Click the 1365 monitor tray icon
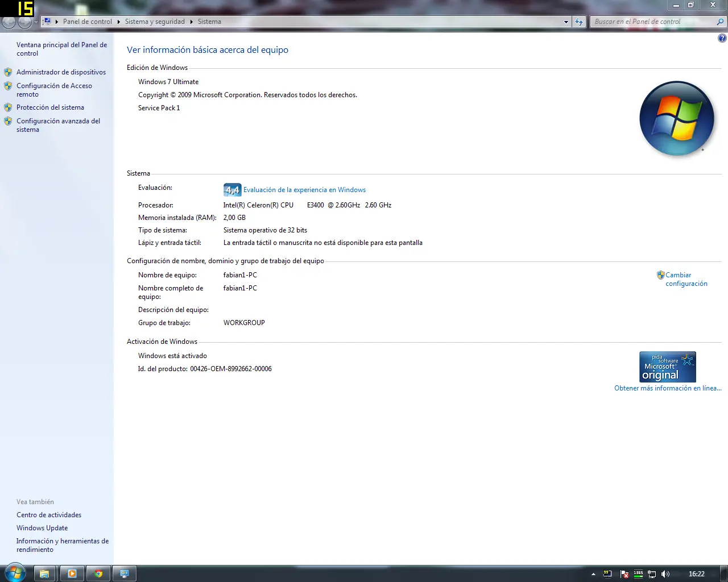 point(638,574)
